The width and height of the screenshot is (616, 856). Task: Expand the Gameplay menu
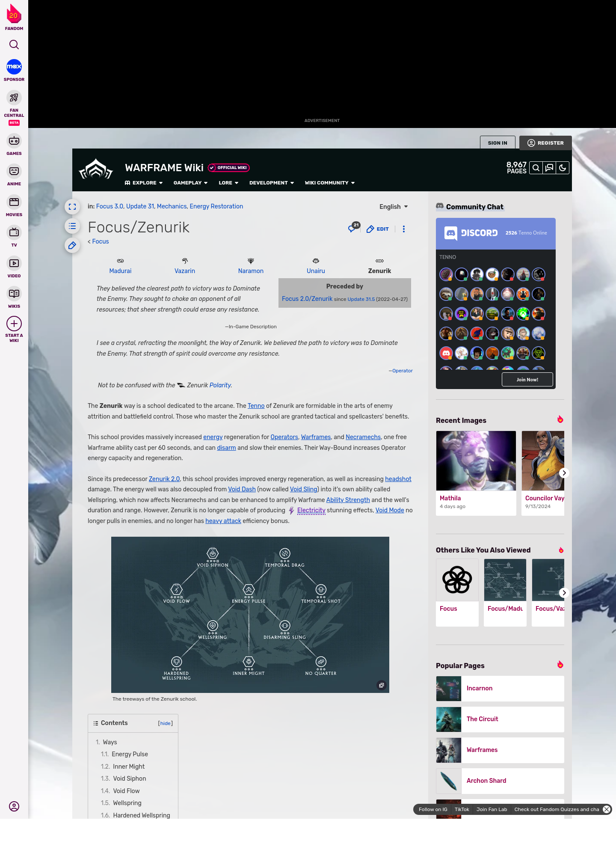[x=190, y=183]
